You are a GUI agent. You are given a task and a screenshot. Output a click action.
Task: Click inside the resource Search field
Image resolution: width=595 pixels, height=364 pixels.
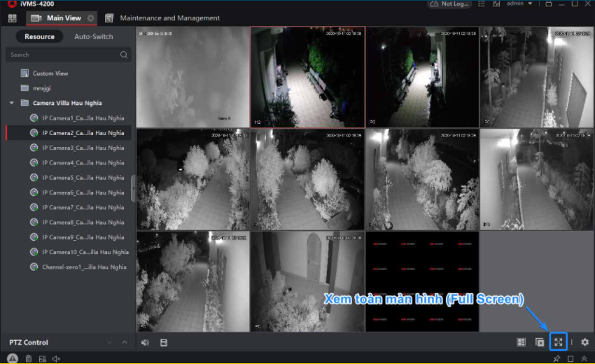tap(63, 55)
